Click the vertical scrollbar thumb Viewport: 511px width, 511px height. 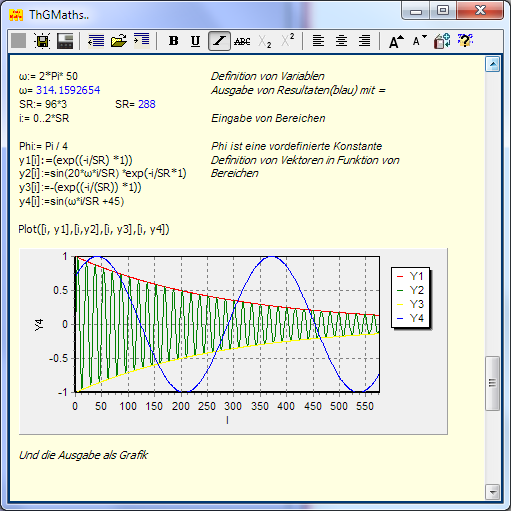(492, 383)
